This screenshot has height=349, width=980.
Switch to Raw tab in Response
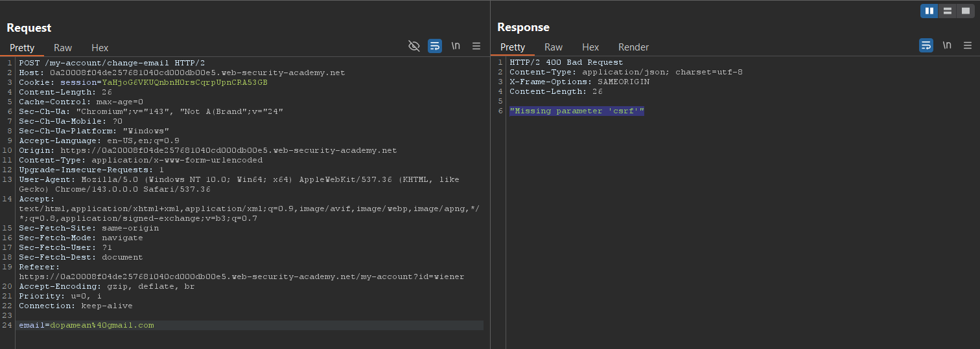554,47
